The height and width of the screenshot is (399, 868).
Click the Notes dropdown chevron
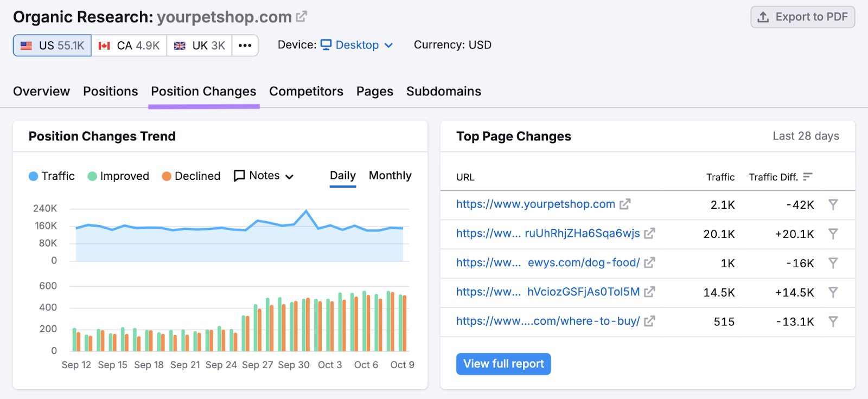pyautogui.click(x=289, y=177)
